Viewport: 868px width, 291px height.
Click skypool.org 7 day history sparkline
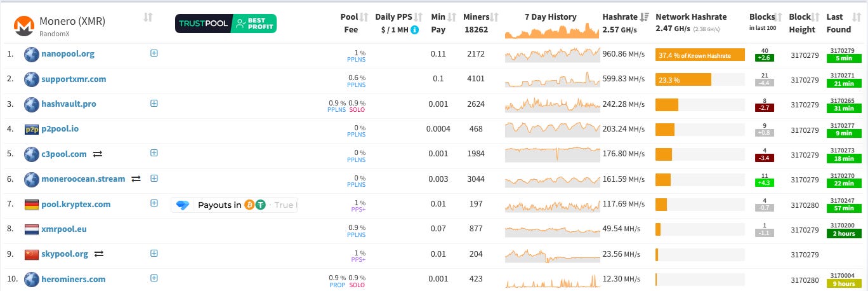tap(551, 255)
